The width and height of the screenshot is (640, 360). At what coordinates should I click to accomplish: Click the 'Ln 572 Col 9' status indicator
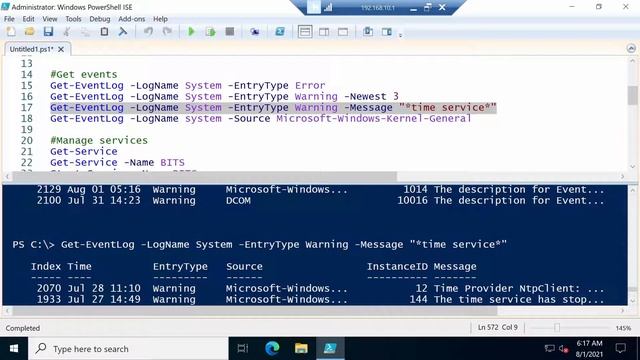coord(498,327)
